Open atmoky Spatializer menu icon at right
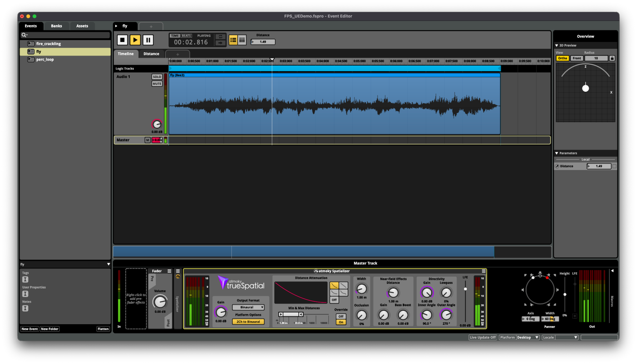This screenshot has width=637, height=364. [x=484, y=271]
